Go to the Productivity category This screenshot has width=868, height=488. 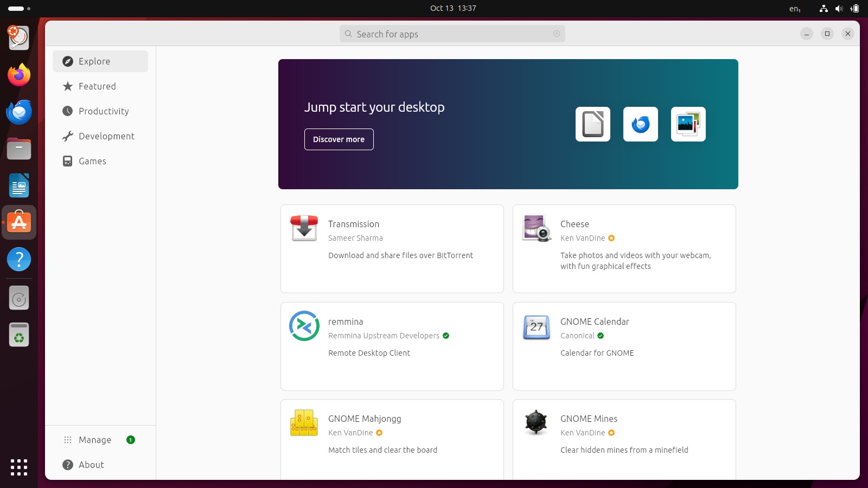100,111
